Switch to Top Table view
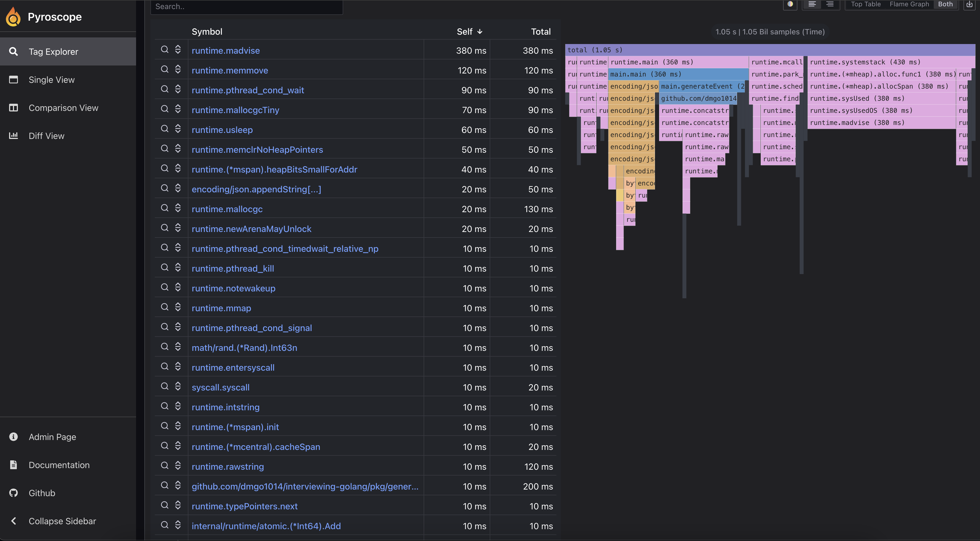Screen dimensions: 980x541 click(865, 5)
